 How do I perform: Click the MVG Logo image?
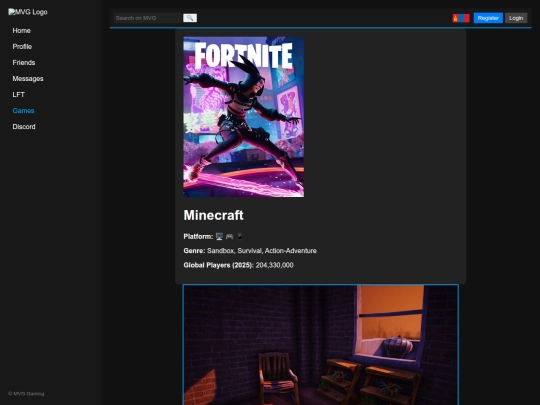28,12
